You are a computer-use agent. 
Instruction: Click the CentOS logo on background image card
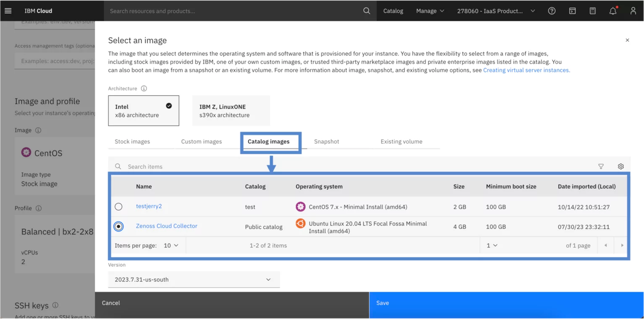pos(26,152)
